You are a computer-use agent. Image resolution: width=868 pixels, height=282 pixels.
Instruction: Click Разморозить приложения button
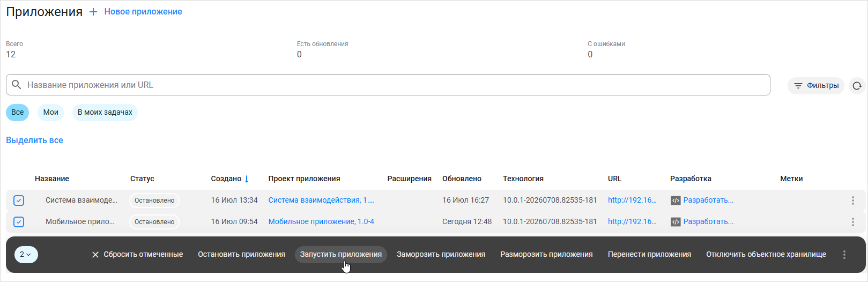tap(546, 255)
